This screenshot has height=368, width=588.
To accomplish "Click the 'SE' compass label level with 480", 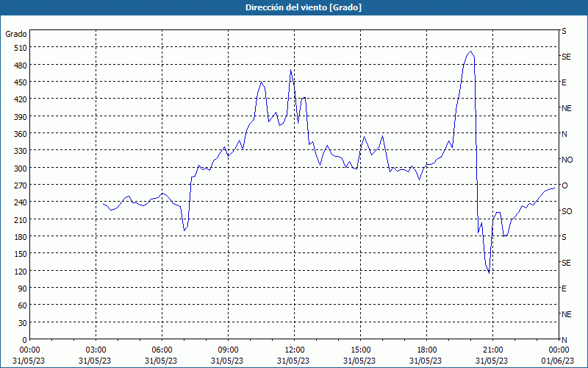I will (566, 57).
